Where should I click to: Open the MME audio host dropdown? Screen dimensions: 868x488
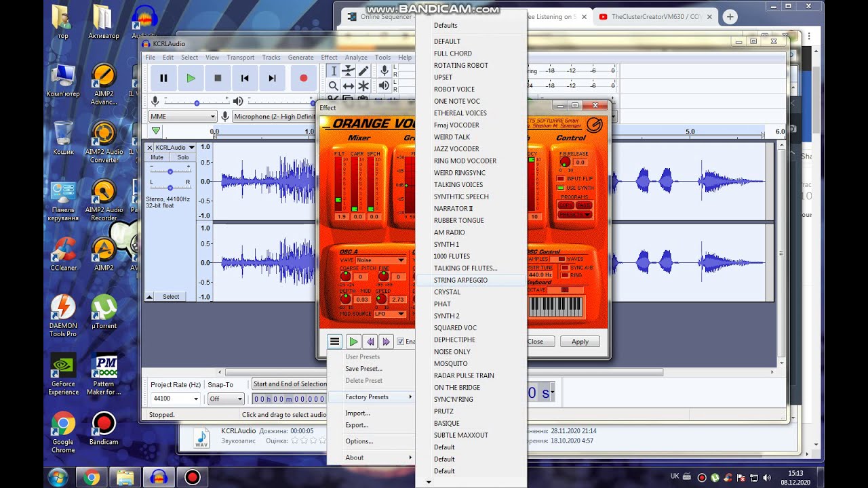pos(182,117)
